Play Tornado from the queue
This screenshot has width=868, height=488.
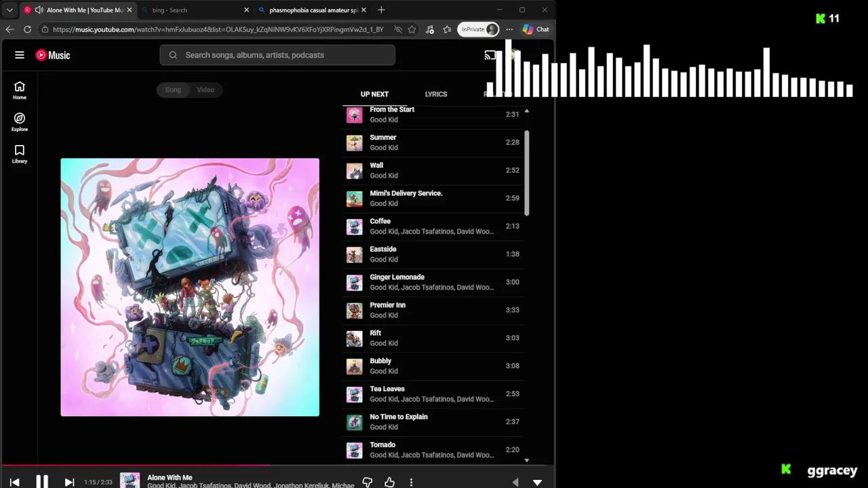(433, 449)
